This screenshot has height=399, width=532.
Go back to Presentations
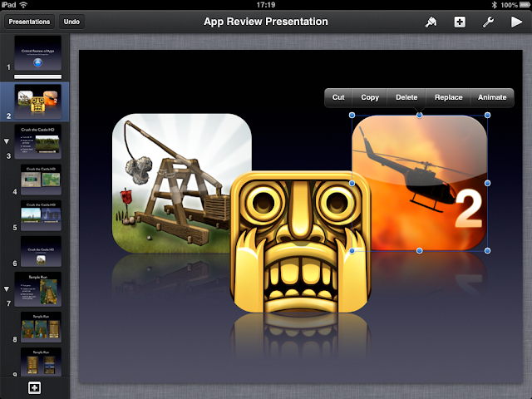pos(29,22)
